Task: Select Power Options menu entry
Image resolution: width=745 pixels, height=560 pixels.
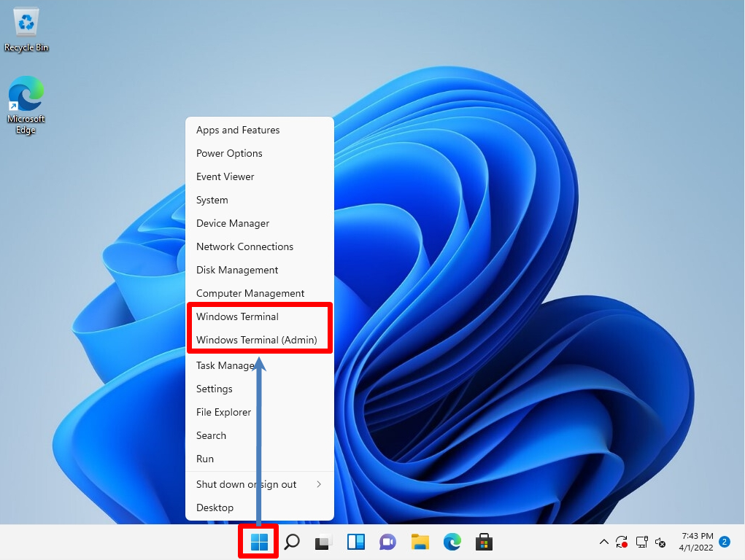Action: [x=260, y=153]
